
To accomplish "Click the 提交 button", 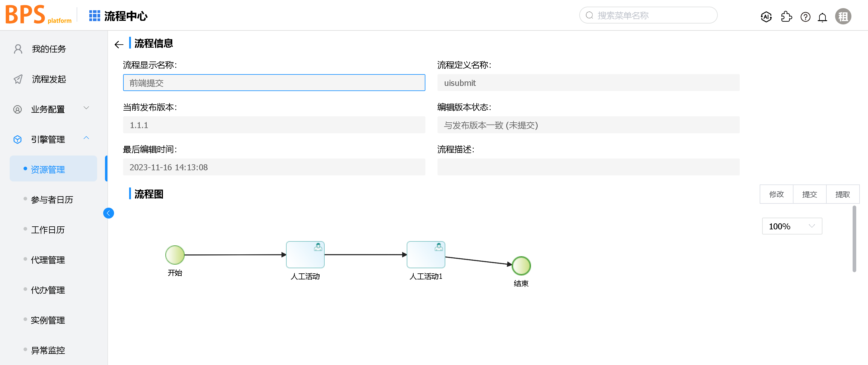I will [x=809, y=194].
